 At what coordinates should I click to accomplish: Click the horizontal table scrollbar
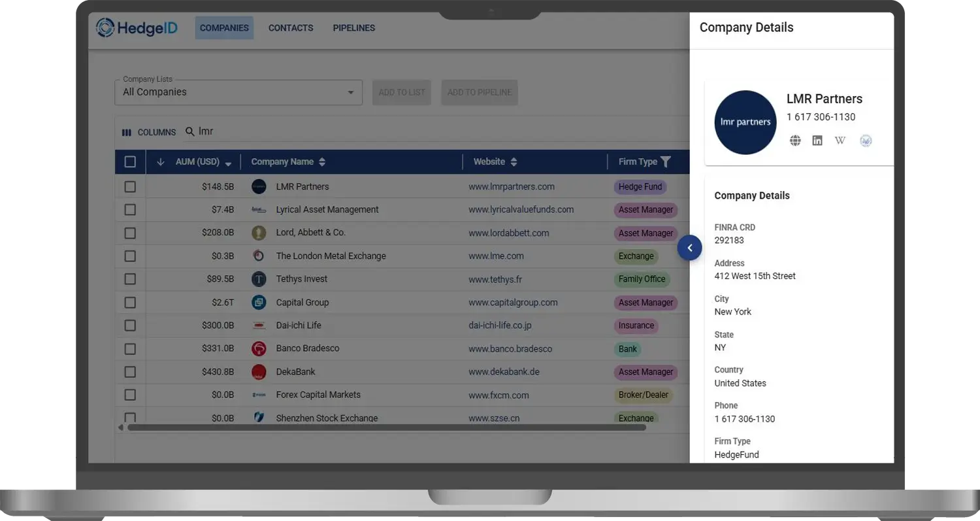click(386, 428)
